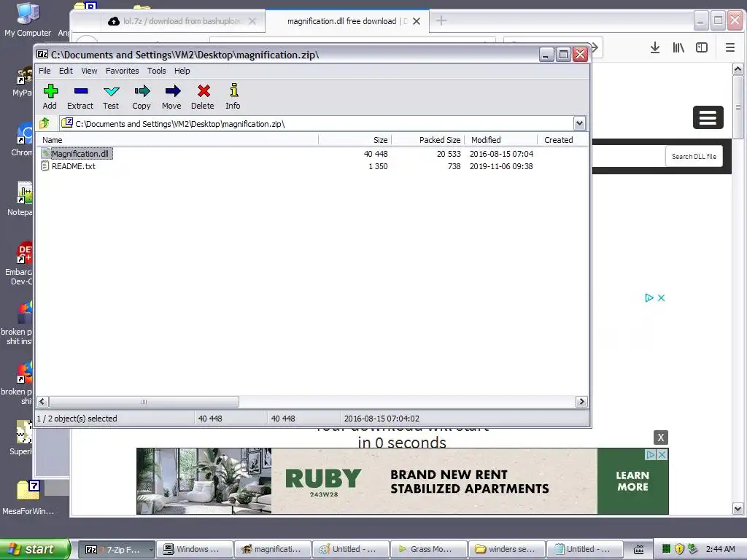Click the Search DLL file button
The image size is (747, 560).
coord(694,156)
